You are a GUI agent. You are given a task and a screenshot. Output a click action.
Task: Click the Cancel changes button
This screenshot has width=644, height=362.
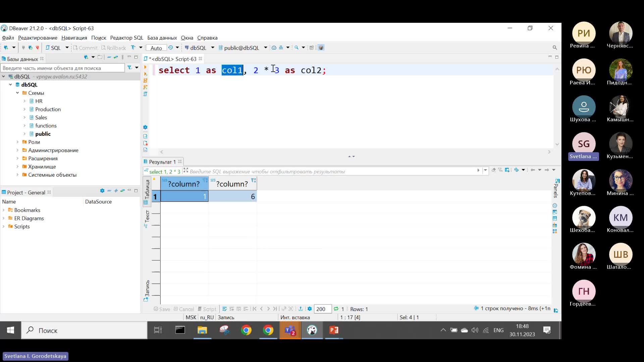tap(184, 309)
